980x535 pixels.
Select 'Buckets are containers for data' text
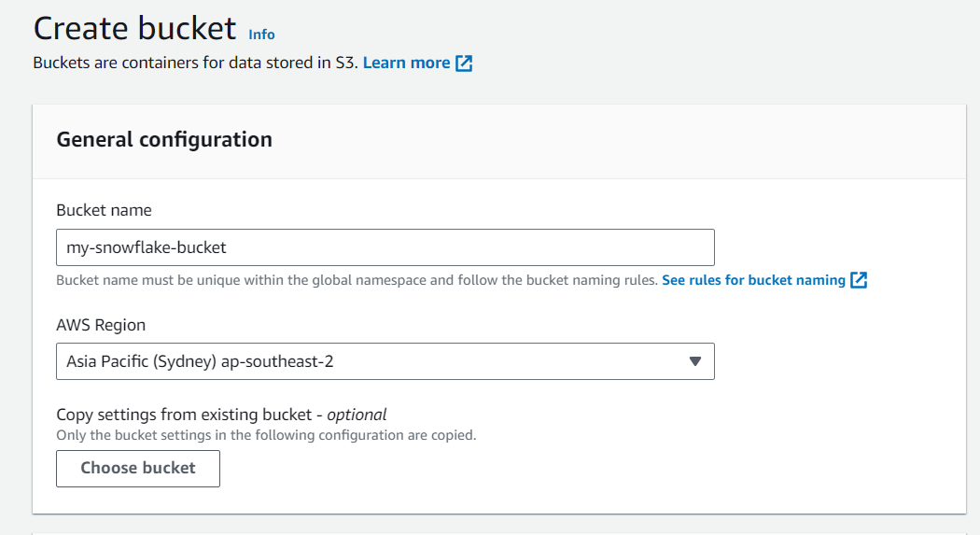click(196, 63)
